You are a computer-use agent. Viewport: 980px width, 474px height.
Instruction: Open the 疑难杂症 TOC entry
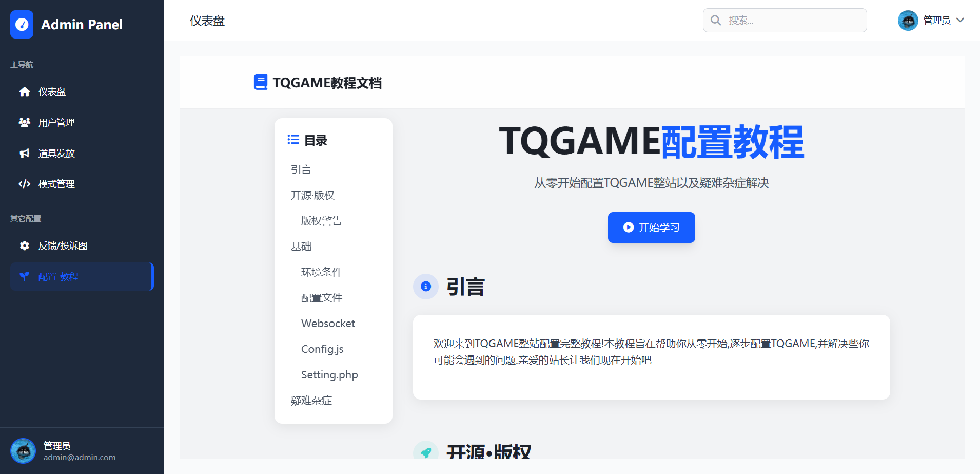point(311,400)
